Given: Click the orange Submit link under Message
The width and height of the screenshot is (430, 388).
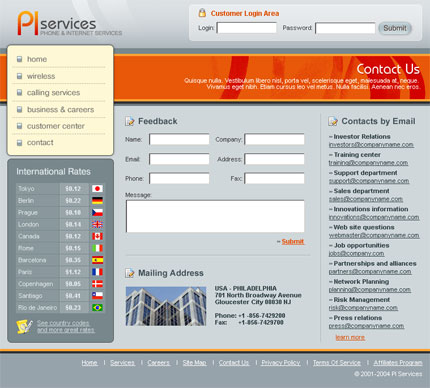Looking at the screenshot, I should click(293, 242).
